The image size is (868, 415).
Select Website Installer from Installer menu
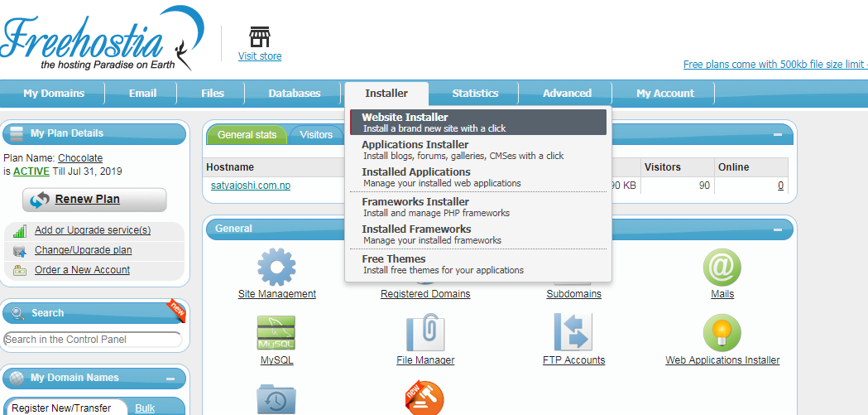tap(478, 123)
